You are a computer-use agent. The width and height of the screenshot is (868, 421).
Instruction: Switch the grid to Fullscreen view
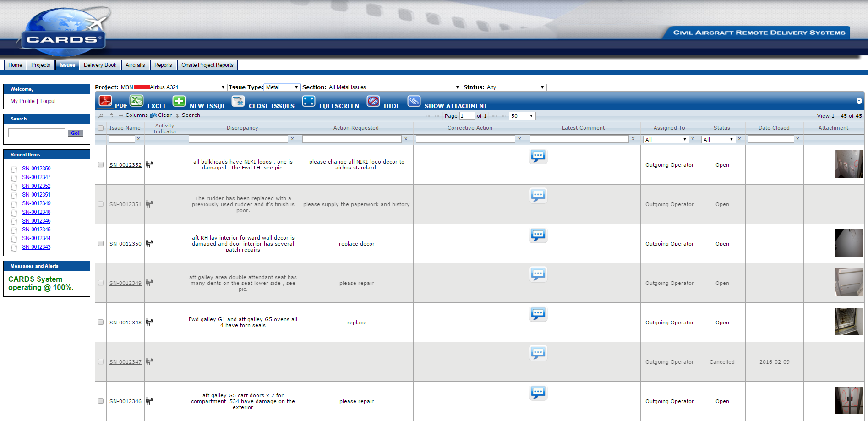click(x=309, y=101)
